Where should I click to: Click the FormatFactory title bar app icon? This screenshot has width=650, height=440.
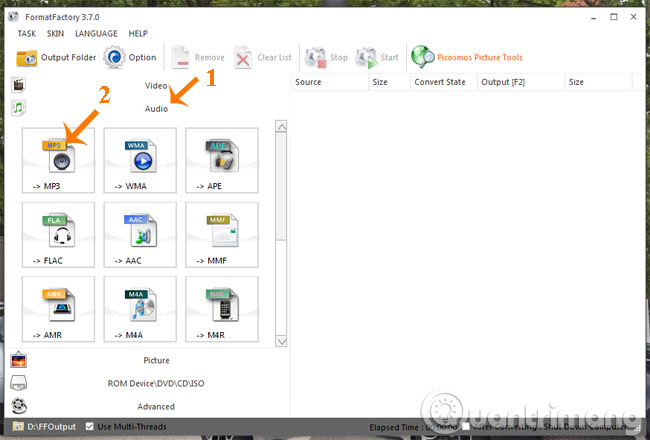click(13, 17)
